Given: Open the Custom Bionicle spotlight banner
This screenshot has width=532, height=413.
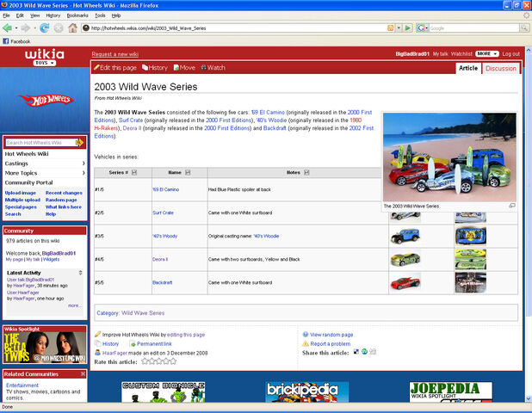Looking at the screenshot, I should 164,392.
